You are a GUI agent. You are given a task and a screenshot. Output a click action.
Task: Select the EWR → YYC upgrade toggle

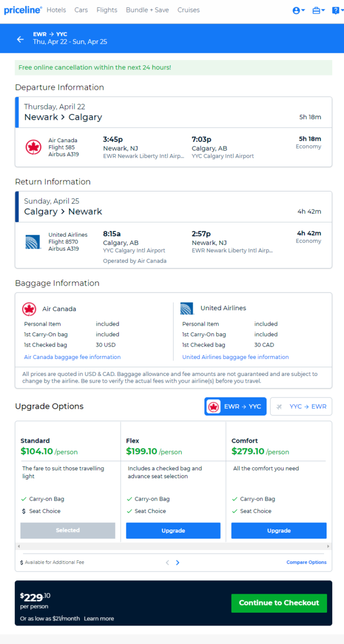(x=235, y=406)
